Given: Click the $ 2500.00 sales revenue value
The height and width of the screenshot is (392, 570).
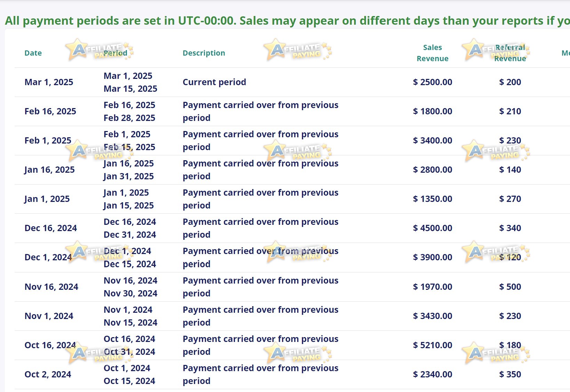Looking at the screenshot, I should [x=433, y=82].
